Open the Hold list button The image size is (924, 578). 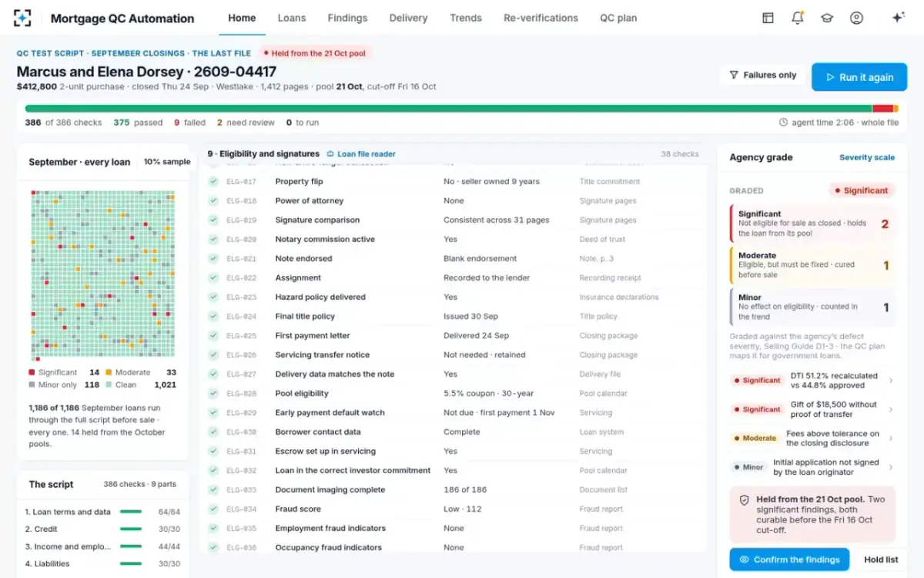click(x=881, y=560)
